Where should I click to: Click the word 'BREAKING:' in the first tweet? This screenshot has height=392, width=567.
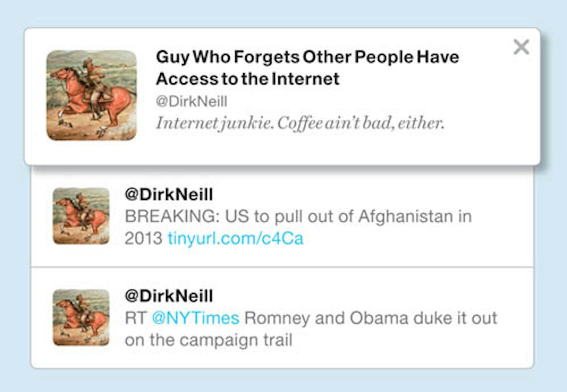point(172,217)
